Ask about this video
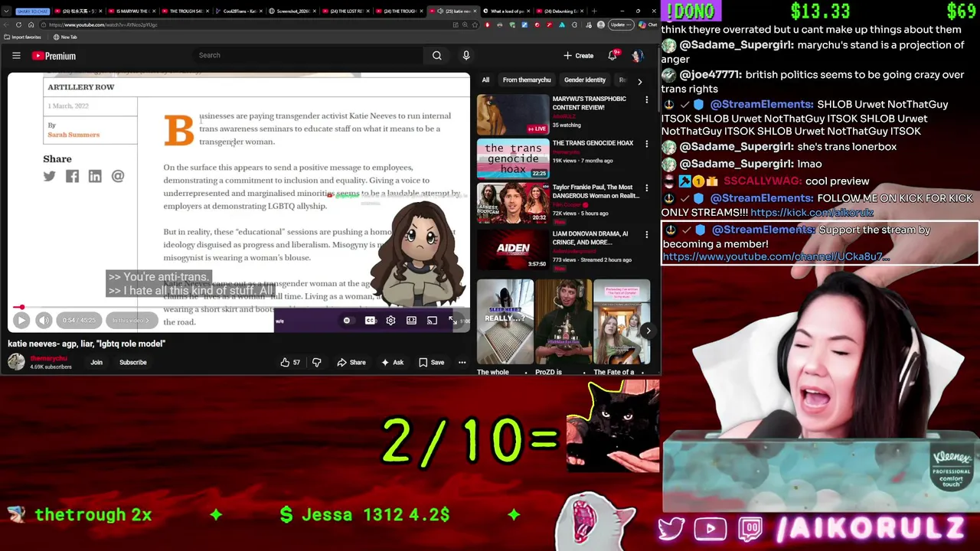Screen dimensions: 980x551 click(393, 362)
